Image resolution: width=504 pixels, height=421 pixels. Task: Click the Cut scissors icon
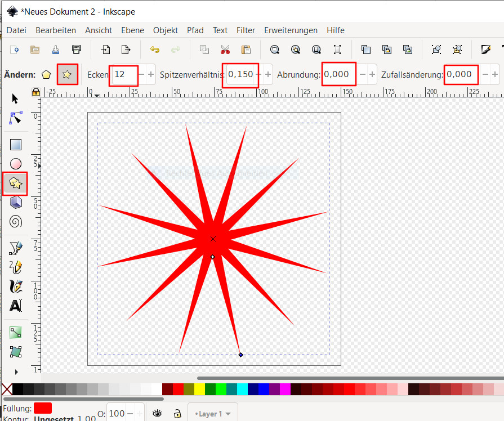click(225, 50)
